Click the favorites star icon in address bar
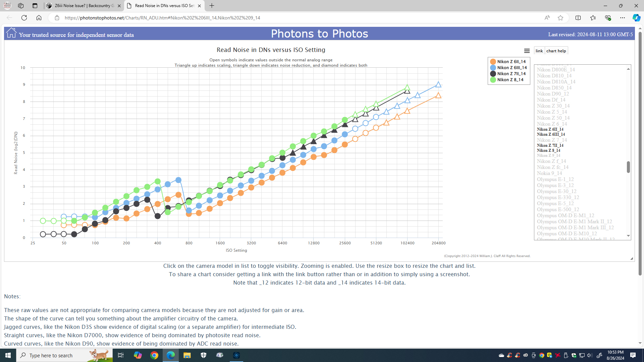 point(560,18)
